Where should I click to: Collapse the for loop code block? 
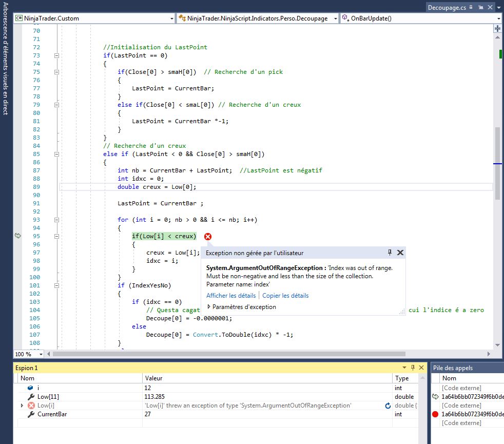[x=56, y=220]
